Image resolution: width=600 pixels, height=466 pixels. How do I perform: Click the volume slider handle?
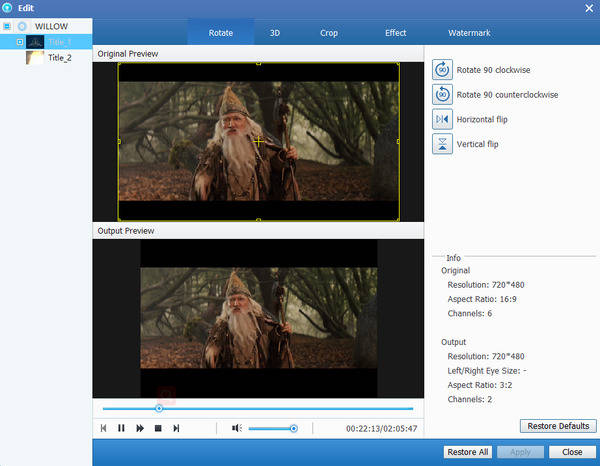[x=293, y=429]
